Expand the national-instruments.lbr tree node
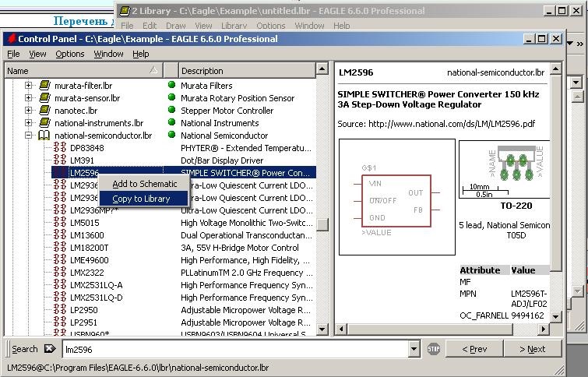The height and width of the screenshot is (377, 588). click(x=29, y=122)
